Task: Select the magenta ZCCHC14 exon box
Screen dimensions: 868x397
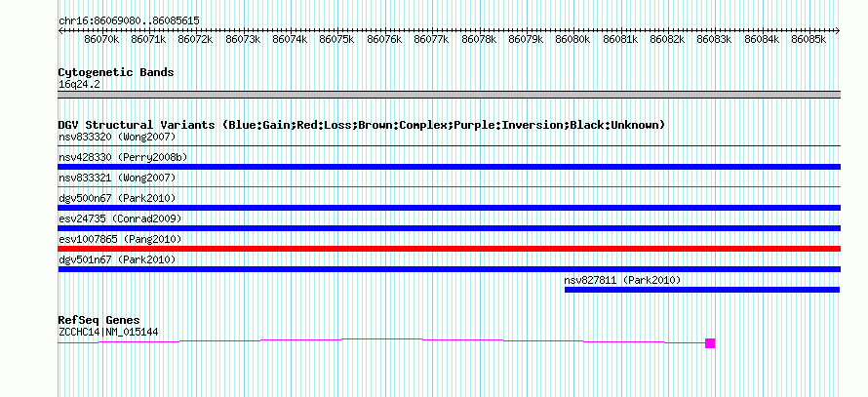Action: click(710, 343)
